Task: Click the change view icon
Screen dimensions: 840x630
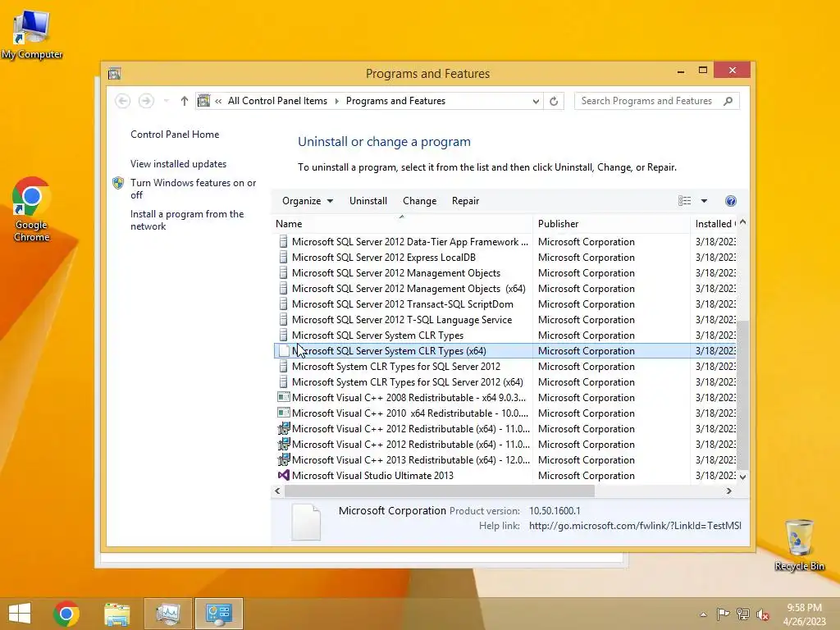Action: click(x=684, y=201)
